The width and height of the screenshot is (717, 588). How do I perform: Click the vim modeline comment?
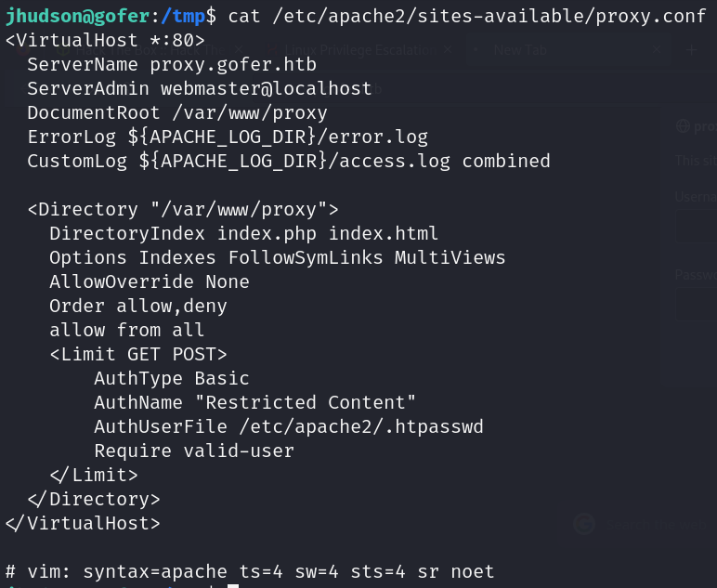pyautogui.click(x=250, y=571)
